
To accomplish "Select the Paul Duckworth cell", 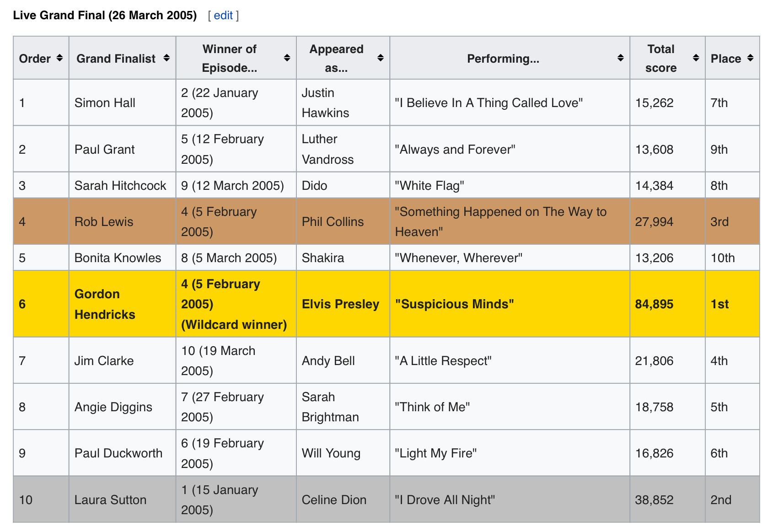I will coord(122,453).
